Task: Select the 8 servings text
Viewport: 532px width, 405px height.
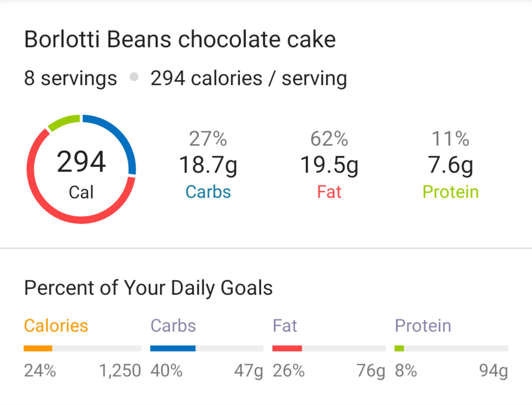Action: click(70, 78)
